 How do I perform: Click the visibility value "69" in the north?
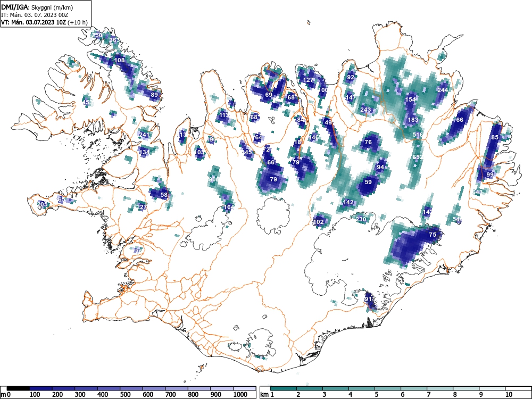tap(269, 95)
